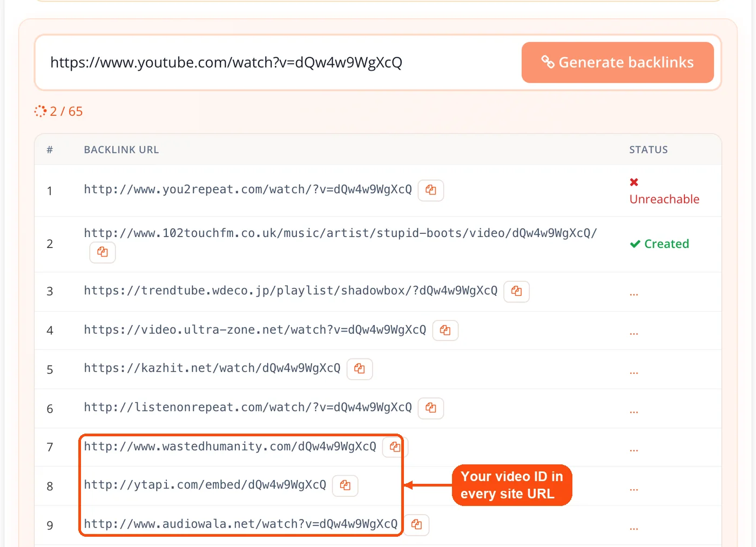Select the kazhit.net backlink text
This screenshot has width=756, height=547.
pos(212,368)
